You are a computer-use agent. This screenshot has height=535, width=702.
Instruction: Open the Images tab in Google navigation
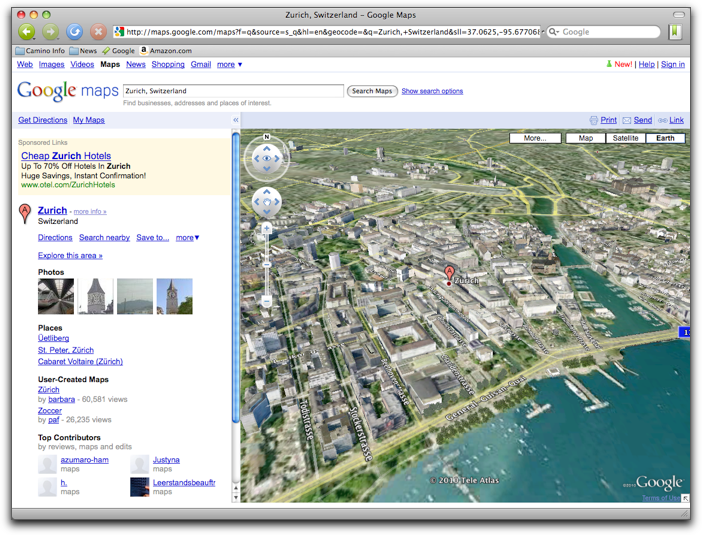tap(51, 64)
